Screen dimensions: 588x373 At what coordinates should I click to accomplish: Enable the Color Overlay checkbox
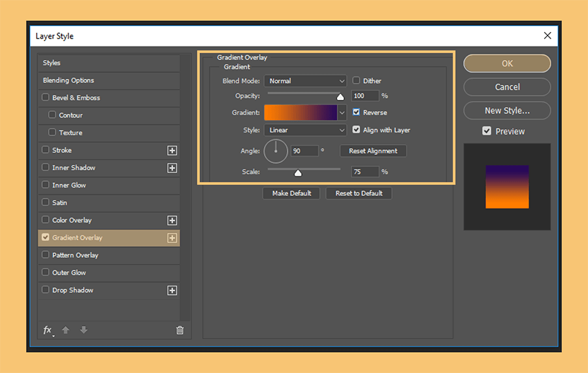pos(46,219)
